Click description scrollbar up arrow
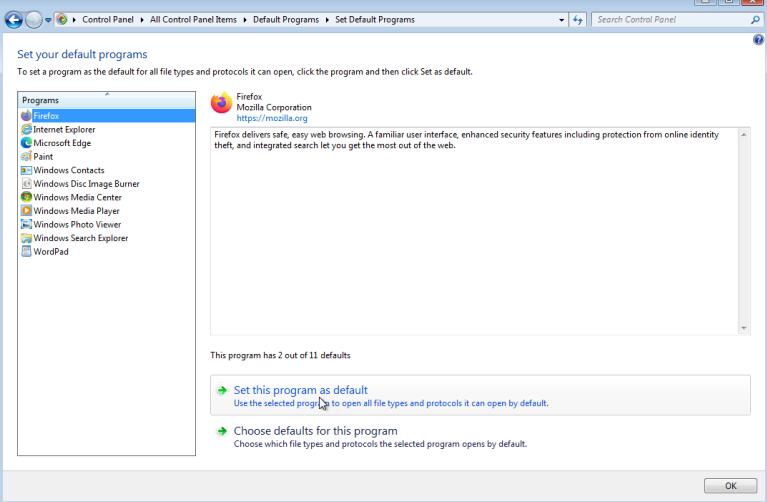Viewport: 767px width, 502px height. tap(744, 134)
